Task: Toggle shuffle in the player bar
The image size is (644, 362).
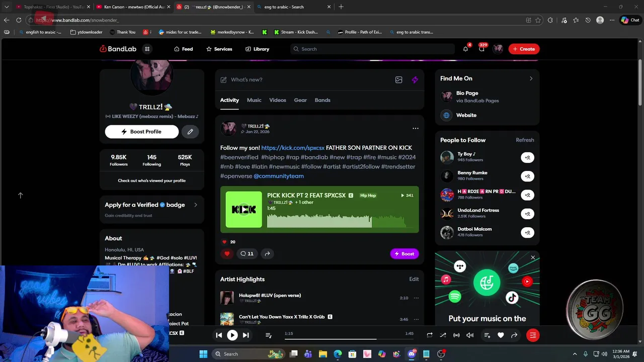Action: [443, 335]
